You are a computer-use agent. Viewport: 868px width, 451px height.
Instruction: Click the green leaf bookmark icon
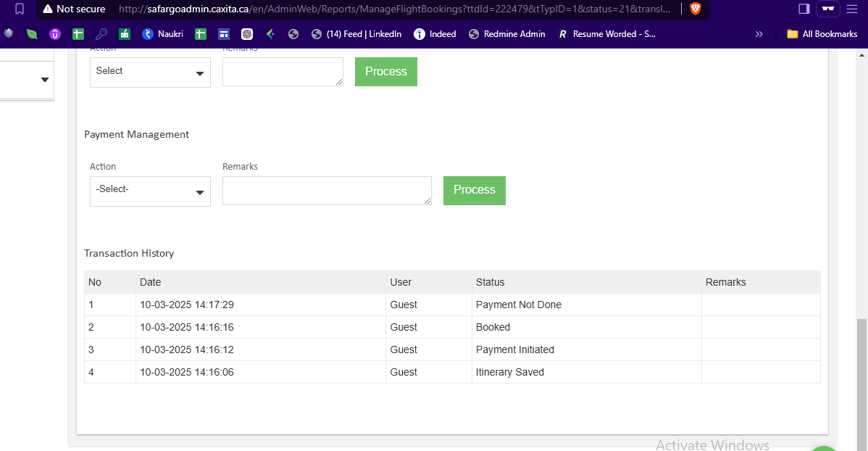coord(32,34)
